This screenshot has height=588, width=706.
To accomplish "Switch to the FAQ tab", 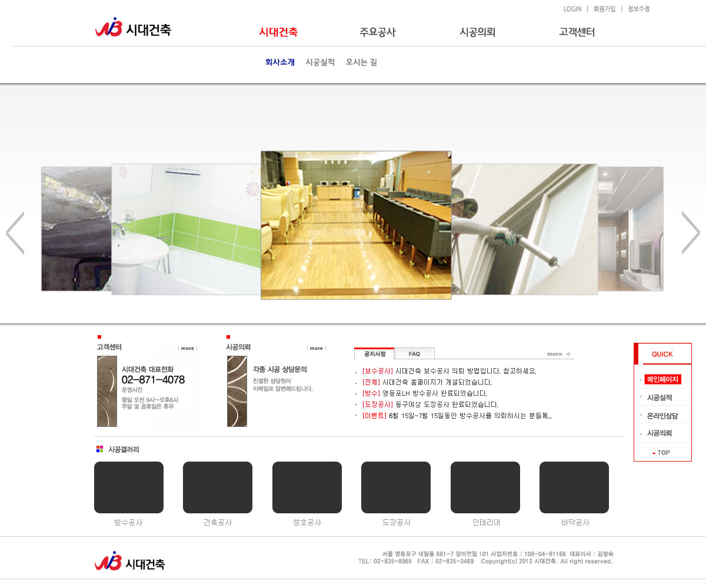I will tap(414, 354).
